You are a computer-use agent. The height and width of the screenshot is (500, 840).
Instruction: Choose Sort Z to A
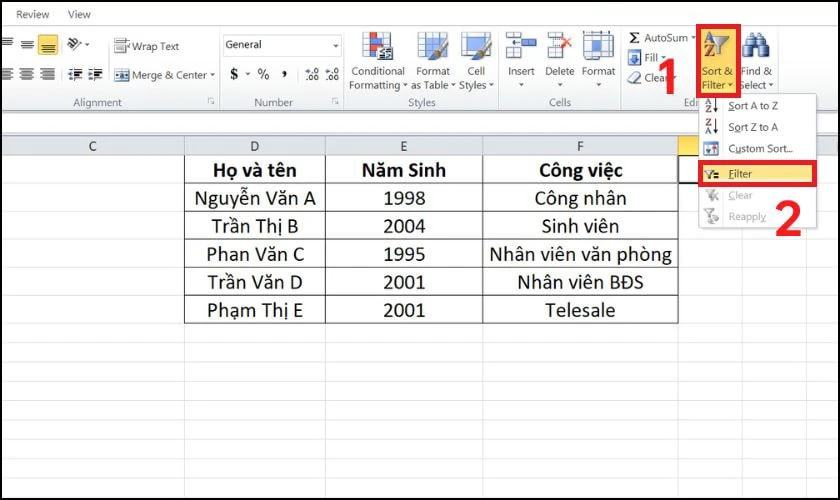[758, 128]
